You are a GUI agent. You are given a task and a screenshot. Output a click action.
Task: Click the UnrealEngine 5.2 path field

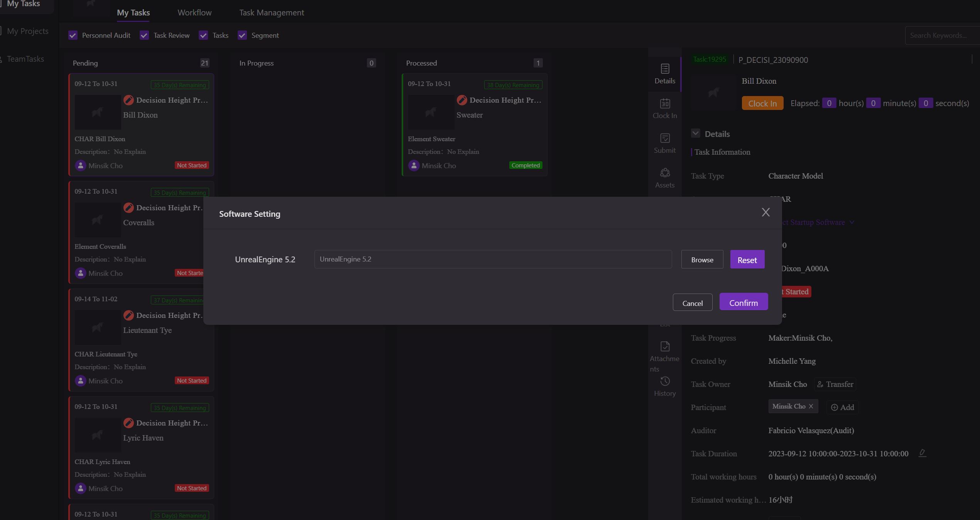tap(493, 259)
